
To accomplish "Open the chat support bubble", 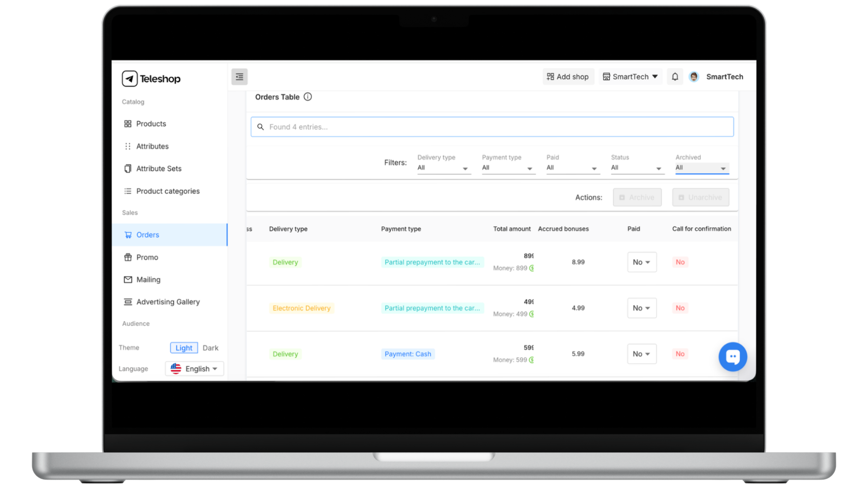I will pos(732,357).
